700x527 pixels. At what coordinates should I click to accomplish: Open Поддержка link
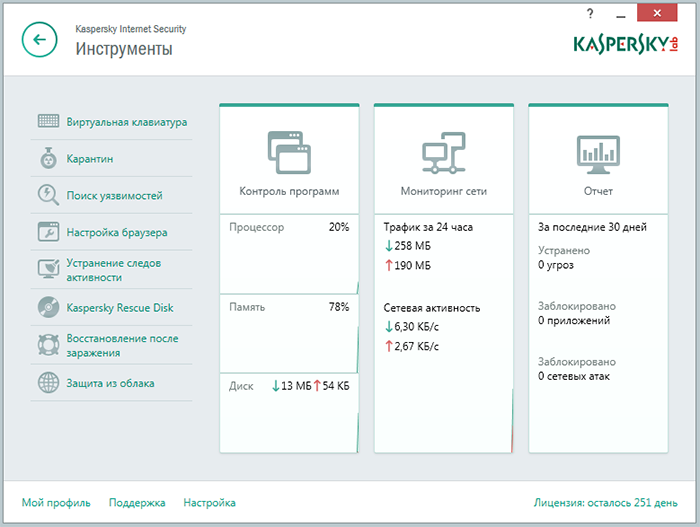[x=137, y=502]
